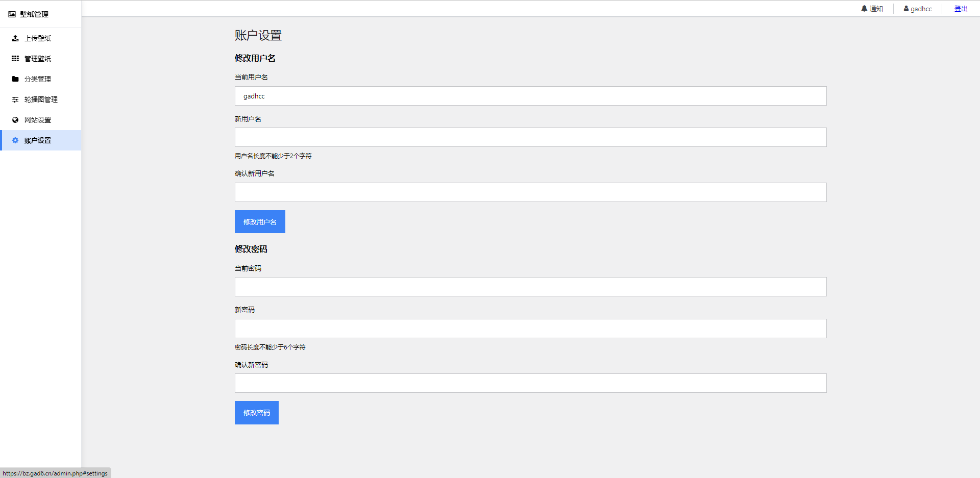The height and width of the screenshot is (478, 980).
Task: Click the user icon next to gadhcc
Action: click(x=906, y=9)
